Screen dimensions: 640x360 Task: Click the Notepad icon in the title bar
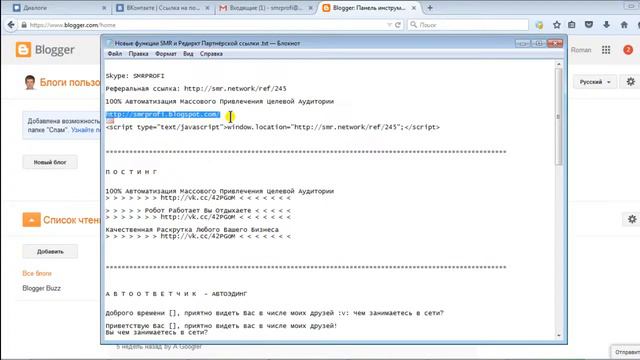click(109, 43)
